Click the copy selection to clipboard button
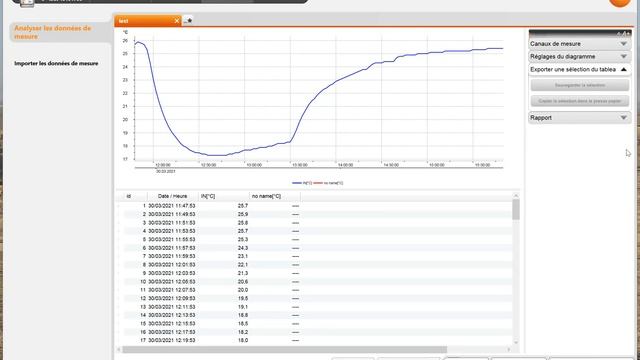Viewport: 640px width, 360px height. (x=580, y=101)
